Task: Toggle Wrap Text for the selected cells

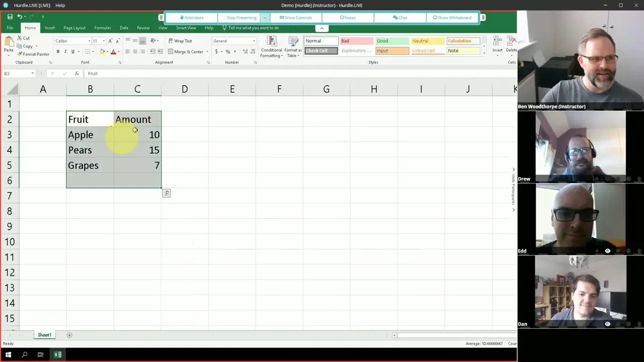Action: point(180,41)
